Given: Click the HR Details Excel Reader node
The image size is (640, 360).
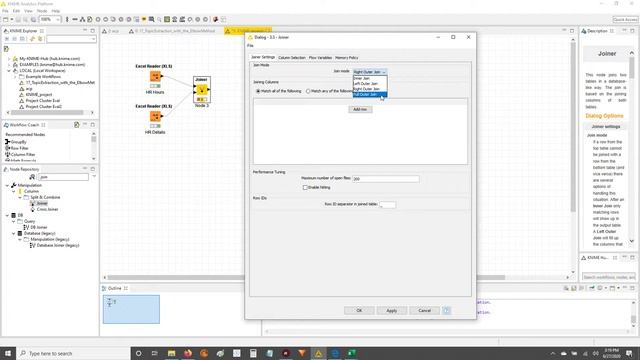Looking at the screenshot, I should tap(155, 116).
